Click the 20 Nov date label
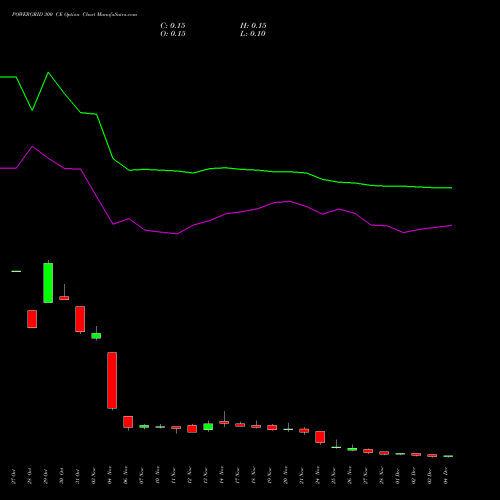This screenshot has height=500, width=500. [x=286, y=475]
